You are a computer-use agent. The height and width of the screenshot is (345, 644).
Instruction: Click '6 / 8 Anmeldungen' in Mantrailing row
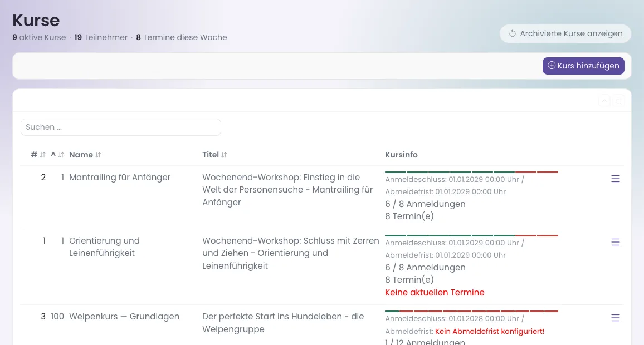[425, 204]
